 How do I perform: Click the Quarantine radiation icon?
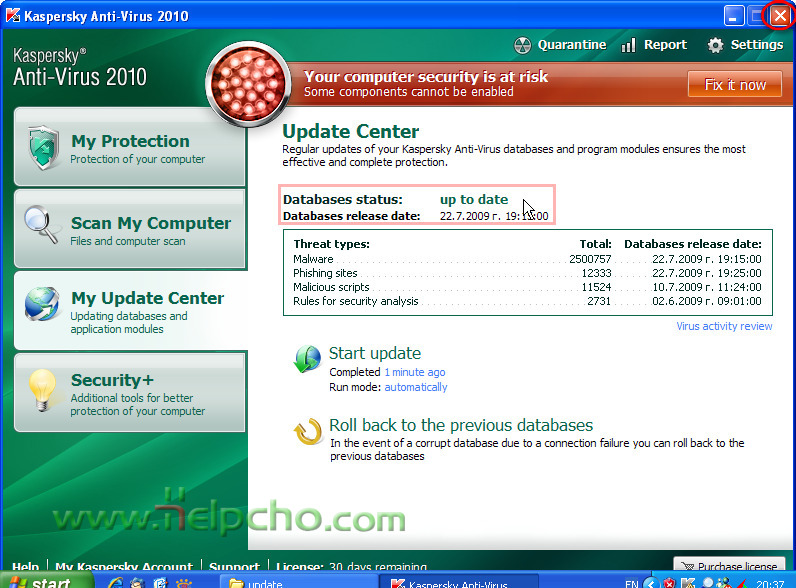[522, 45]
